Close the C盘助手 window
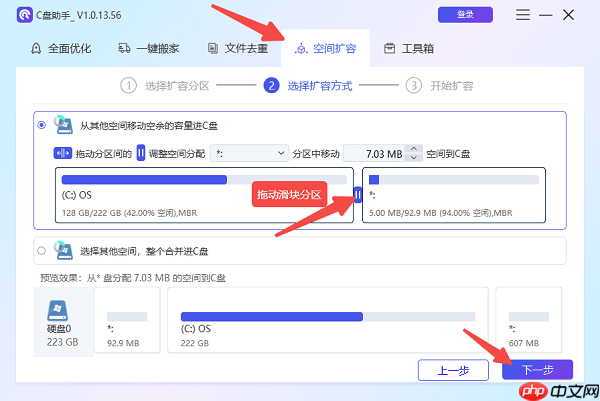600x401 pixels. (569, 15)
